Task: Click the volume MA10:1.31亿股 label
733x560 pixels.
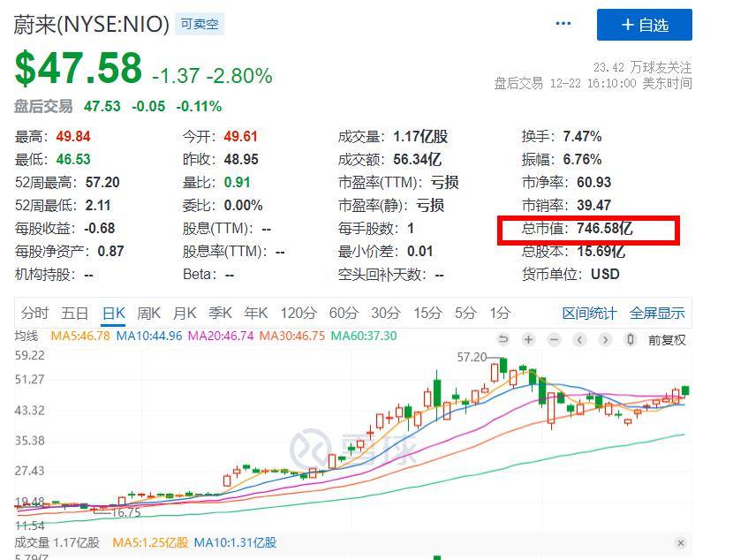Action: [235, 542]
